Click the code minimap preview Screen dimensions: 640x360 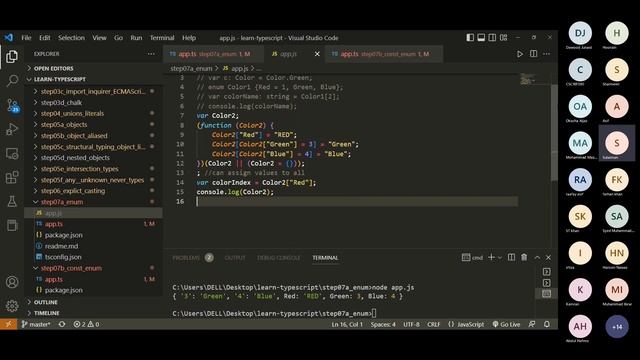(528, 79)
